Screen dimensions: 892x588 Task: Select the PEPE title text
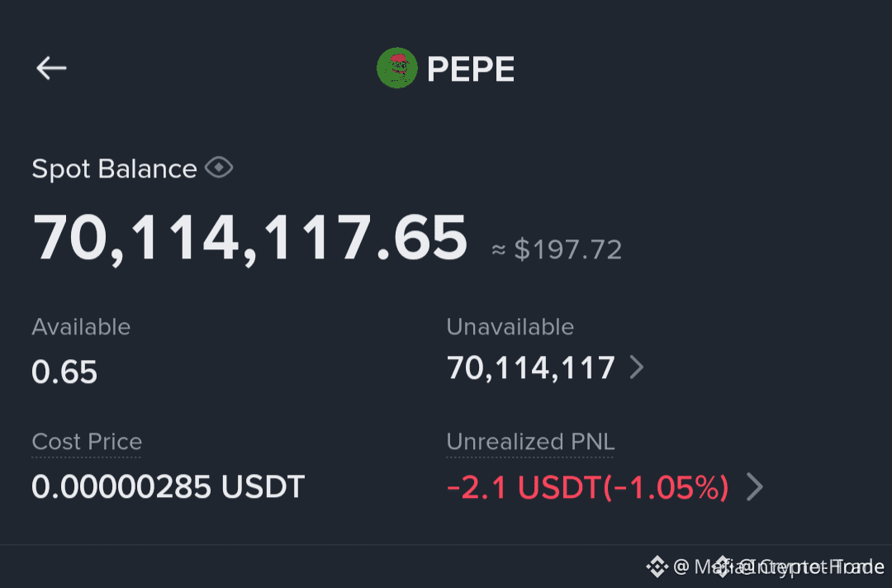point(471,69)
